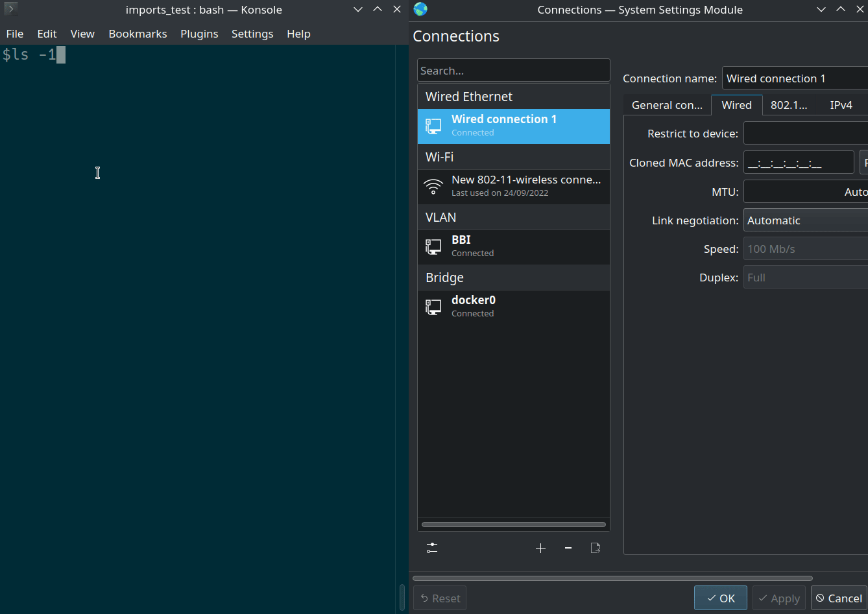This screenshot has width=868, height=614.
Task: Click the Reset button
Action: click(x=440, y=598)
